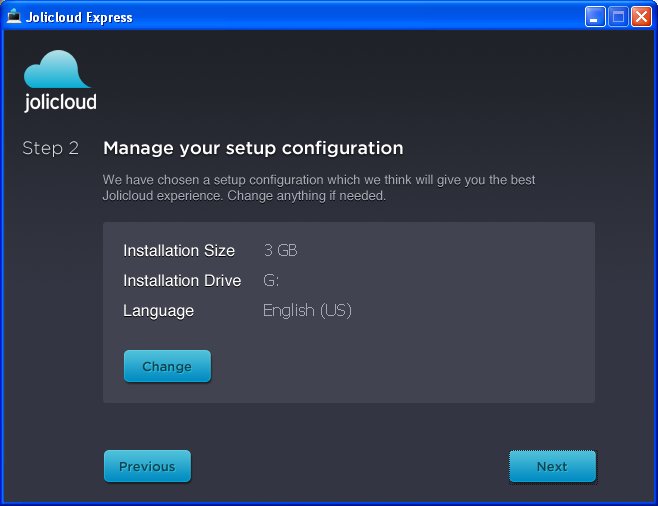Click the "Step 2" text
The width and height of the screenshot is (658, 506).
click(x=50, y=148)
